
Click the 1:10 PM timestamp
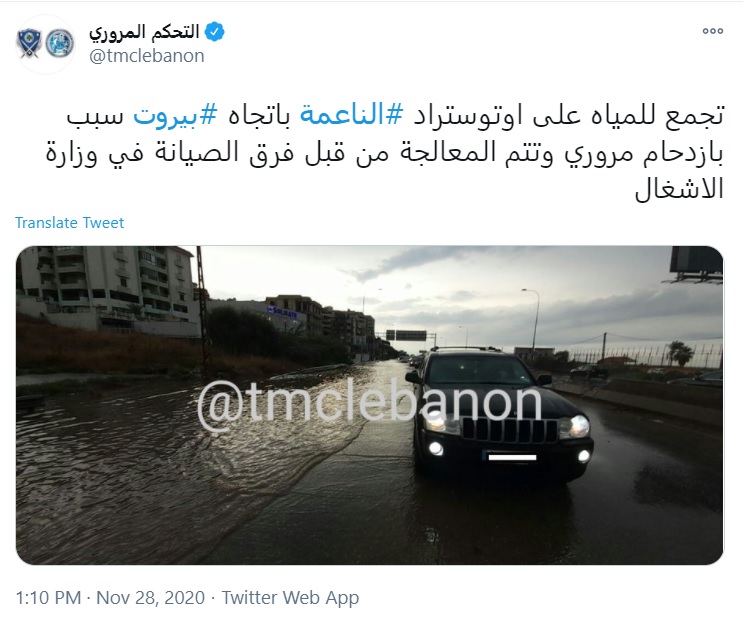tap(48, 598)
